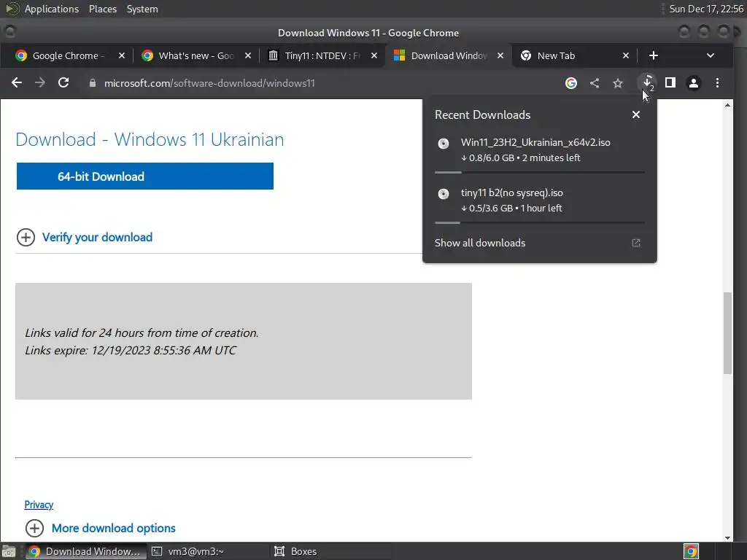Close the What's new tab
The height and width of the screenshot is (560, 747).
(248, 55)
